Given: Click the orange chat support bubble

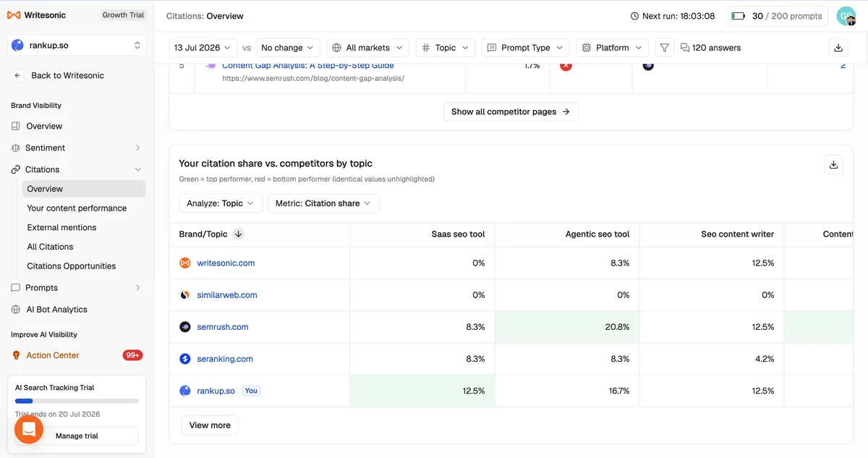Looking at the screenshot, I should point(29,430).
